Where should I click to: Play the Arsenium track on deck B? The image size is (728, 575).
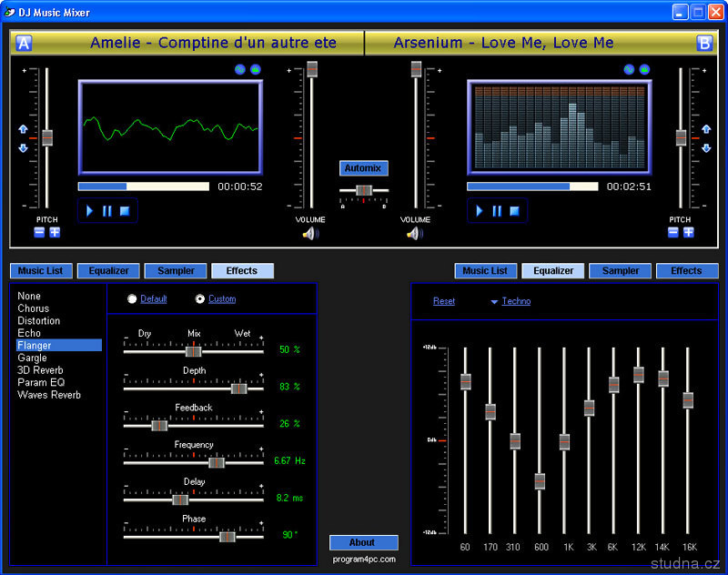pyautogui.click(x=480, y=211)
